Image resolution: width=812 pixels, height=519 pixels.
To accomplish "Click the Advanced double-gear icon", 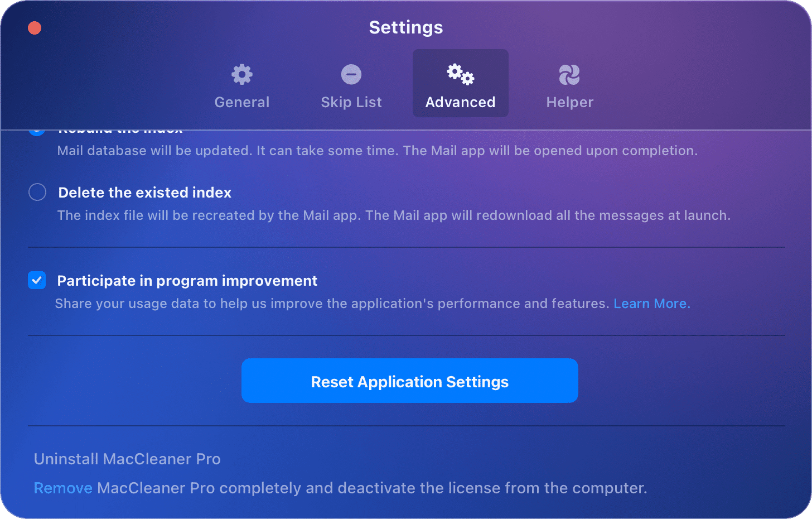I will coord(460,74).
